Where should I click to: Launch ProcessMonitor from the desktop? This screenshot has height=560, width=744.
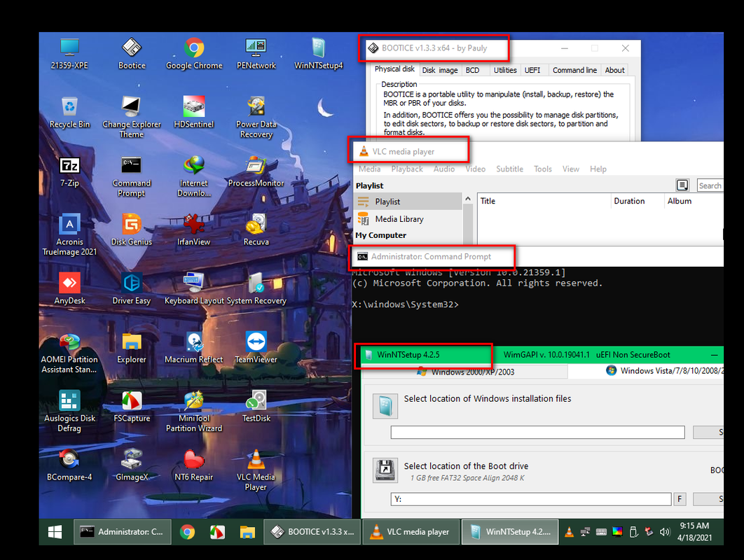coord(256,171)
